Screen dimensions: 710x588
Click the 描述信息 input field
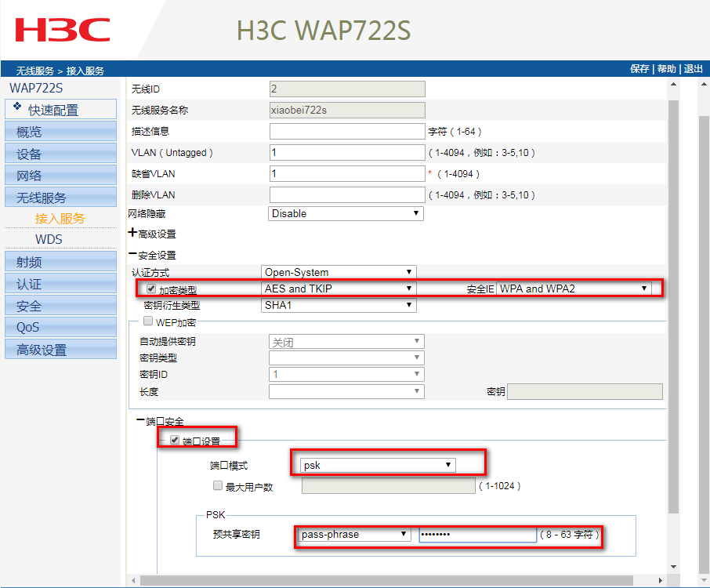point(347,132)
